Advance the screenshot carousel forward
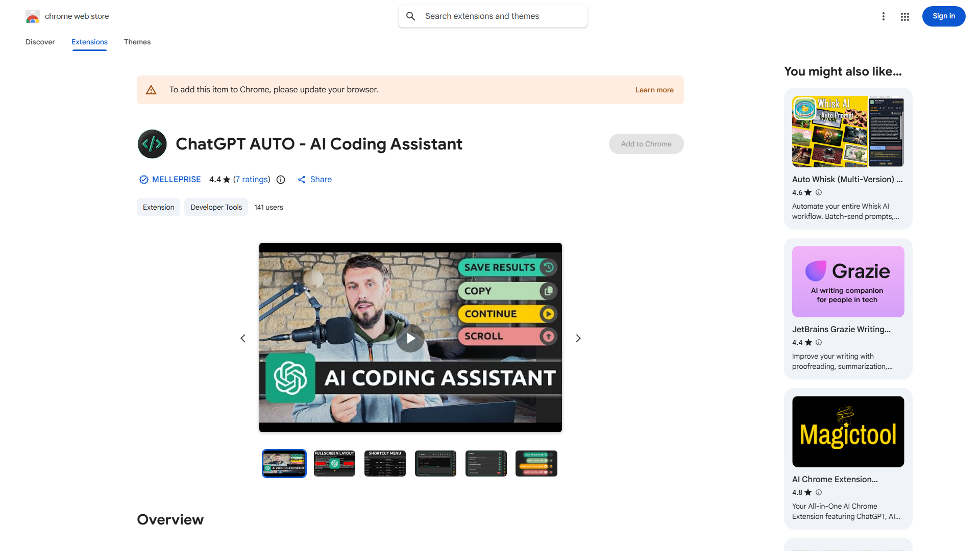Image resolution: width=980 pixels, height=551 pixels. [x=578, y=338]
